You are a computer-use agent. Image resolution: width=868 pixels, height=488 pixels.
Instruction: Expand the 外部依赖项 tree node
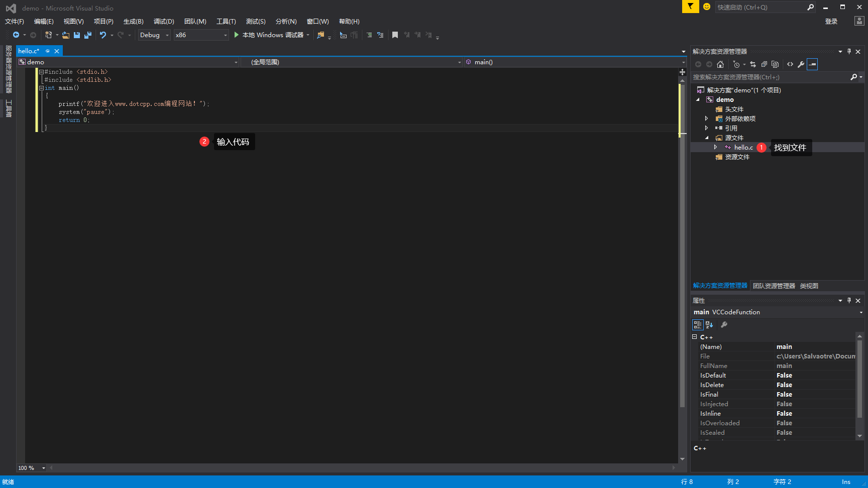coord(706,118)
